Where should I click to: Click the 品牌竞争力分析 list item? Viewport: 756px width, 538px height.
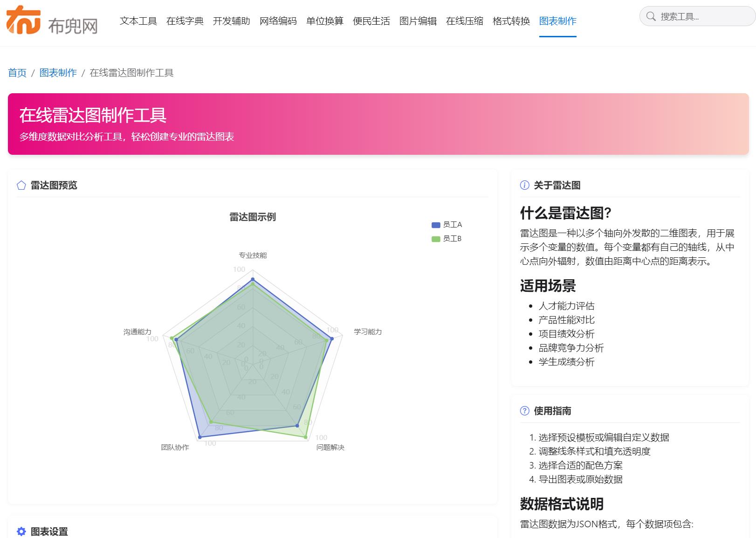pos(571,348)
